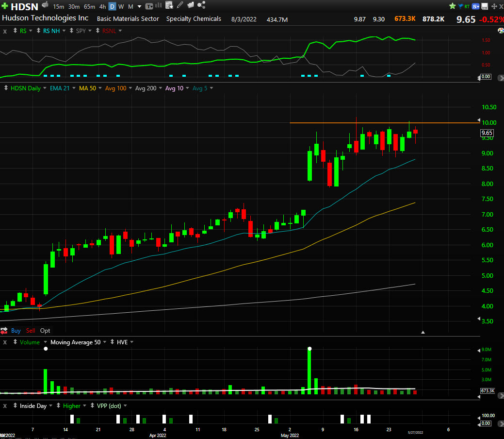Open the Avg 10 dropdown
Viewport: 504px width, 439px height.
click(187, 88)
